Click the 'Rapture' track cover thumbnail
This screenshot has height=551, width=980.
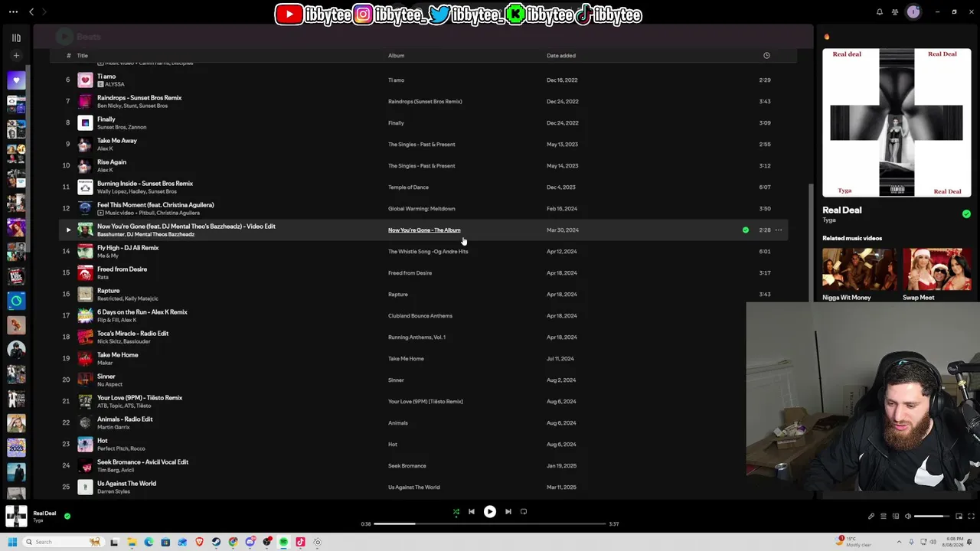85,294
